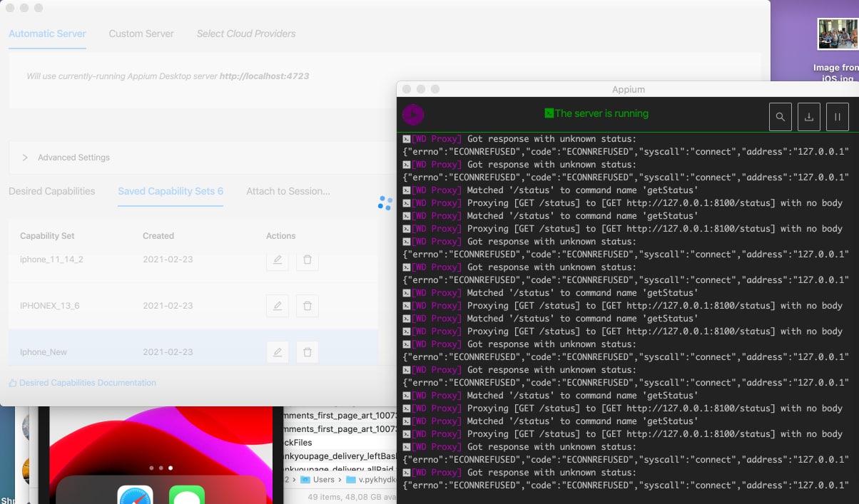The height and width of the screenshot is (504, 859).
Task: Open log search in Appium server window
Action: tap(781, 117)
